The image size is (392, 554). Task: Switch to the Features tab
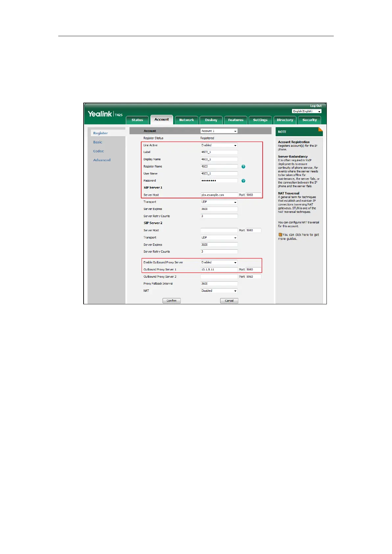point(236,120)
